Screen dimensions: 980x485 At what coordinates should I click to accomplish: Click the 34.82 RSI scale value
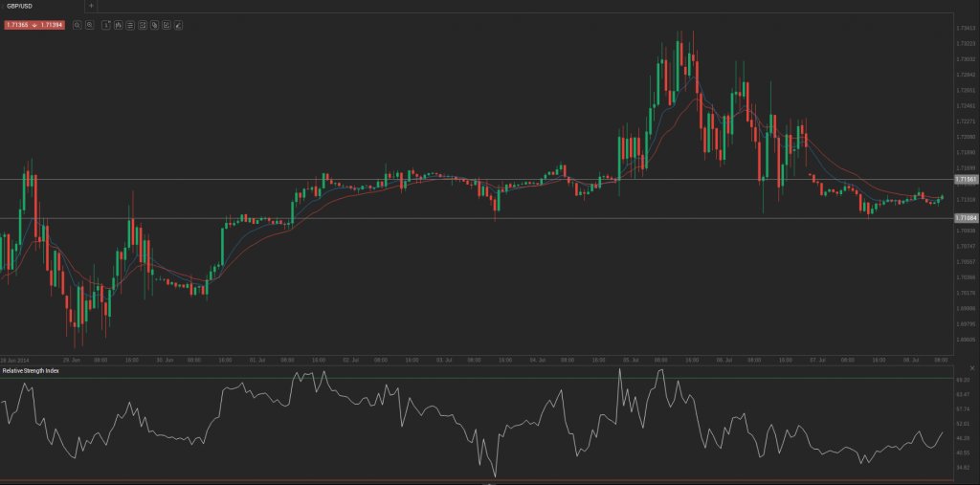pyautogui.click(x=963, y=467)
